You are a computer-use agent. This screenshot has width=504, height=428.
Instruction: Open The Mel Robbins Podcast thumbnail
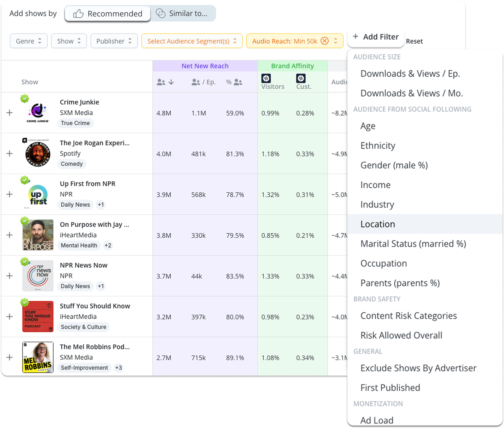(x=38, y=357)
